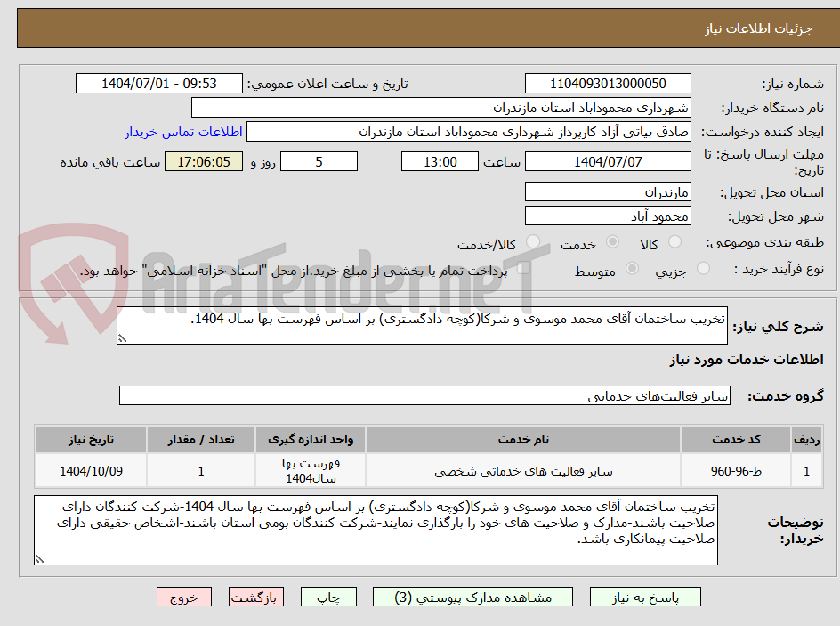The height and width of the screenshot is (626, 840).
Task: Select the متوسط purchase type option
Action: [x=633, y=268]
